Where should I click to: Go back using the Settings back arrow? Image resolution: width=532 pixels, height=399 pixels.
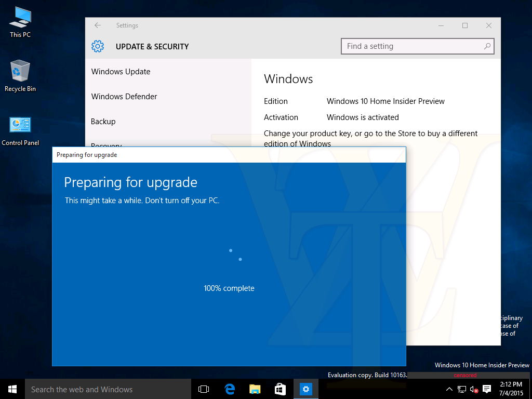tap(98, 25)
